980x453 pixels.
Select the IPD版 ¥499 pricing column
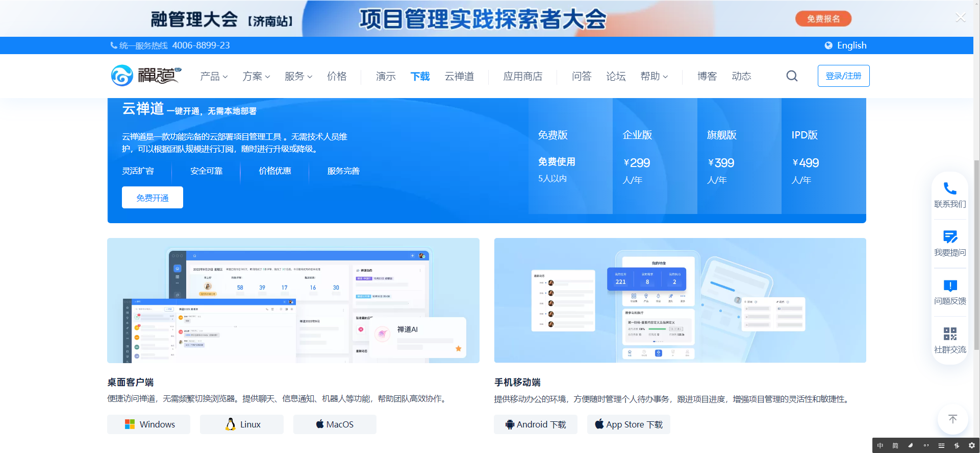coord(824,156)
